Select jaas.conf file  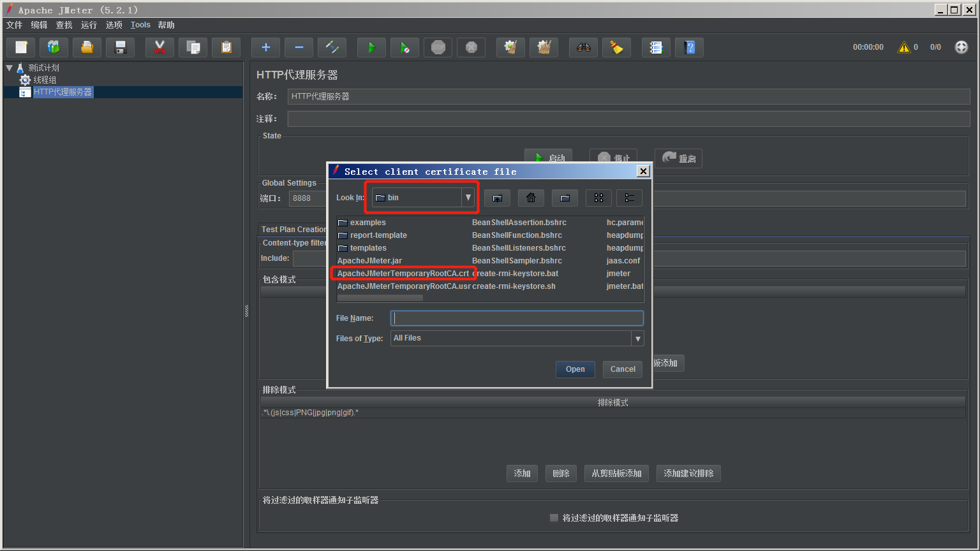click(623, 261)
